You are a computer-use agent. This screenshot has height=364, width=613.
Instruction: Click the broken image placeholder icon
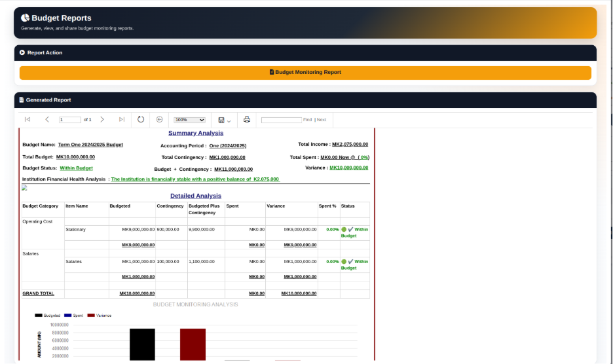[x=24, y=188]
